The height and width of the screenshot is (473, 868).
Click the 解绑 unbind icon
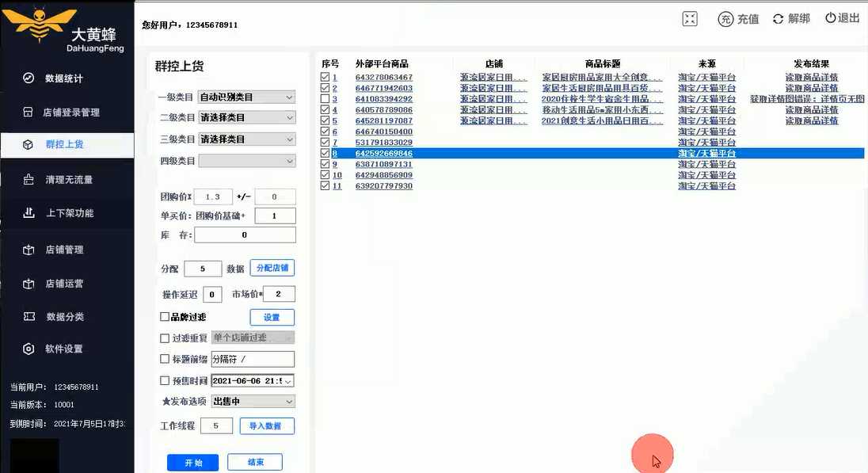click(791, 17)
